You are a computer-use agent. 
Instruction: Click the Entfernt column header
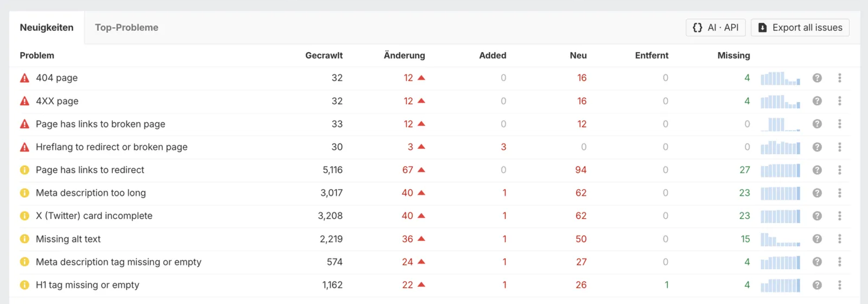652,55
